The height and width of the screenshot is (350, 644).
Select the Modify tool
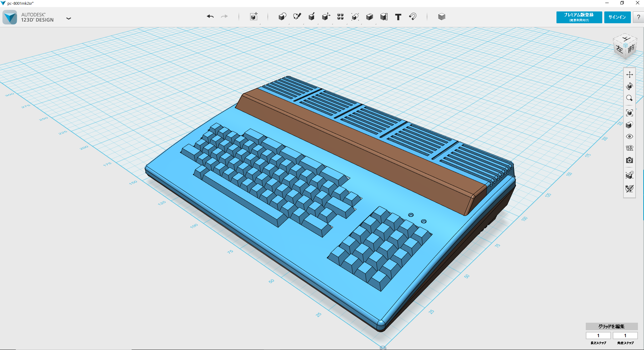(x=326, y=17)
